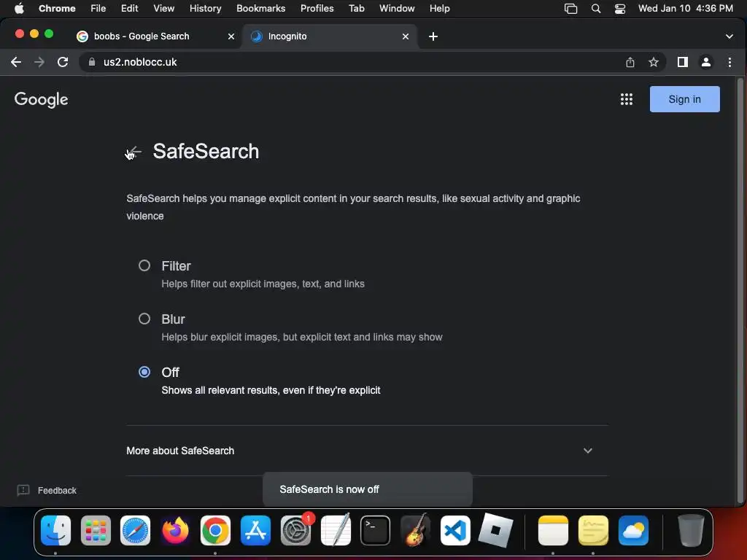This screenshot has height=560, width=747.
Task: Launch Roblox from the Dock
Action: point(495,530)
